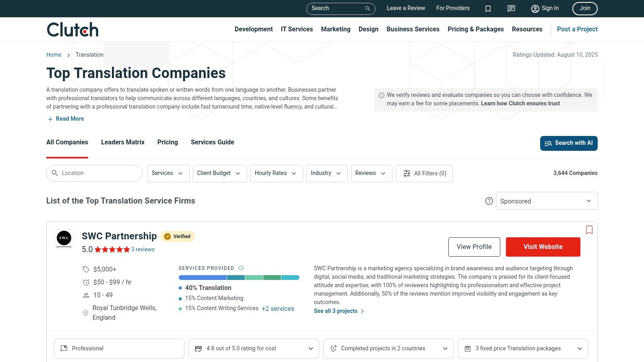The width and height of the screenshot is (644, 362).
Task: Click the blue 40% Translation segment of services bar
Action: 202,278
